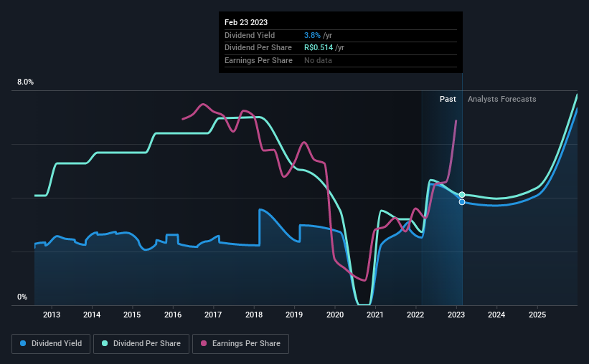Toggle the Dividend Yield legend button
The height and width of the screenshot is (364, 589).
(52, 344)
